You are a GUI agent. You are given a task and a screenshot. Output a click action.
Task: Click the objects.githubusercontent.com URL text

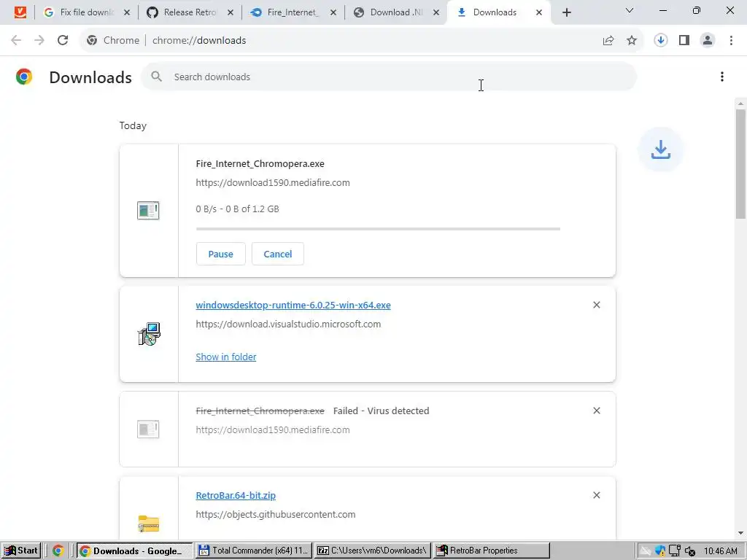(275, 514)
